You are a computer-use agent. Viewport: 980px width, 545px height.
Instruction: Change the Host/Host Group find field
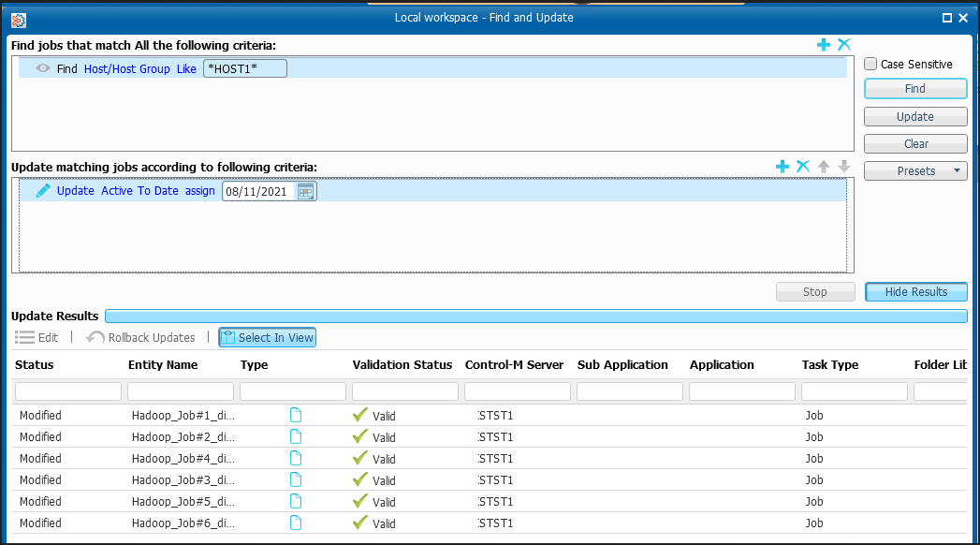coord(127,68)
